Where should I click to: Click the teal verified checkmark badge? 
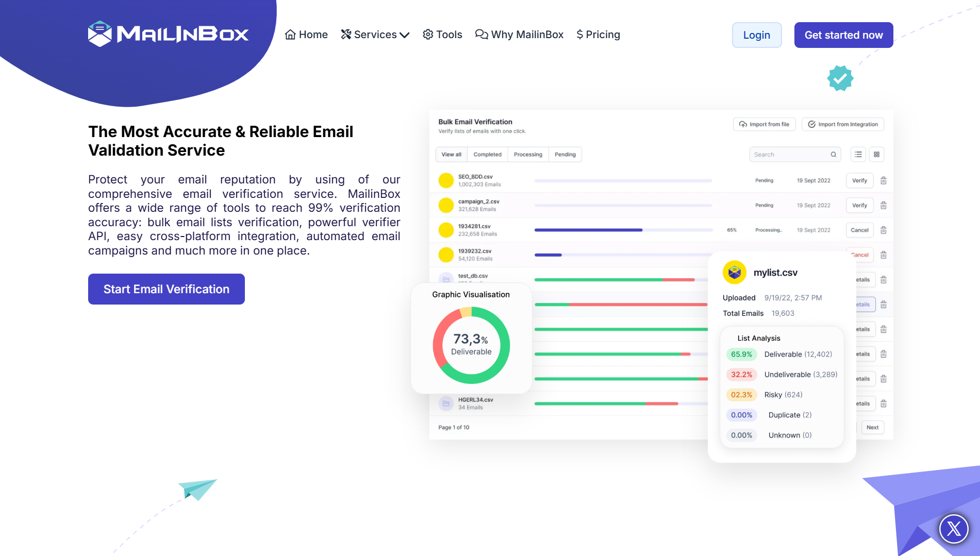[x=839, y=78]
